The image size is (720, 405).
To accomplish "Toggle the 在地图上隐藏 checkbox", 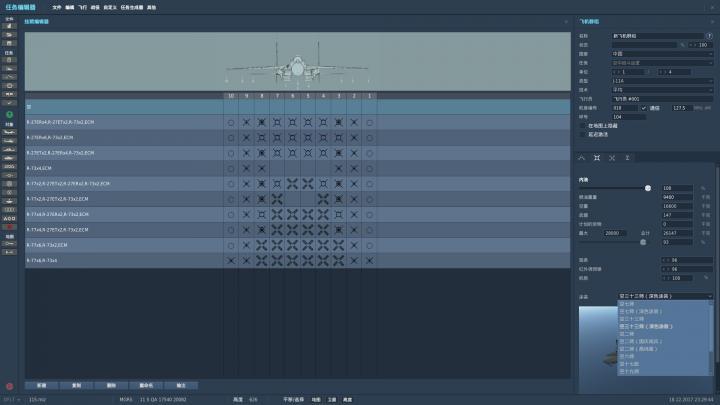I will coord(583,125).
